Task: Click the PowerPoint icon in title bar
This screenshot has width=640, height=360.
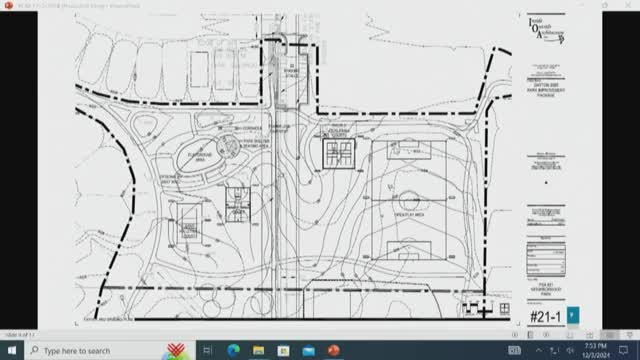Action: point(9,5)
